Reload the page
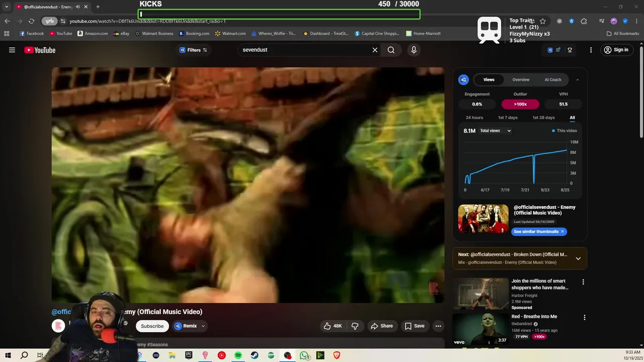This screenshot has height=362, width=644. (x=31, y=21)
